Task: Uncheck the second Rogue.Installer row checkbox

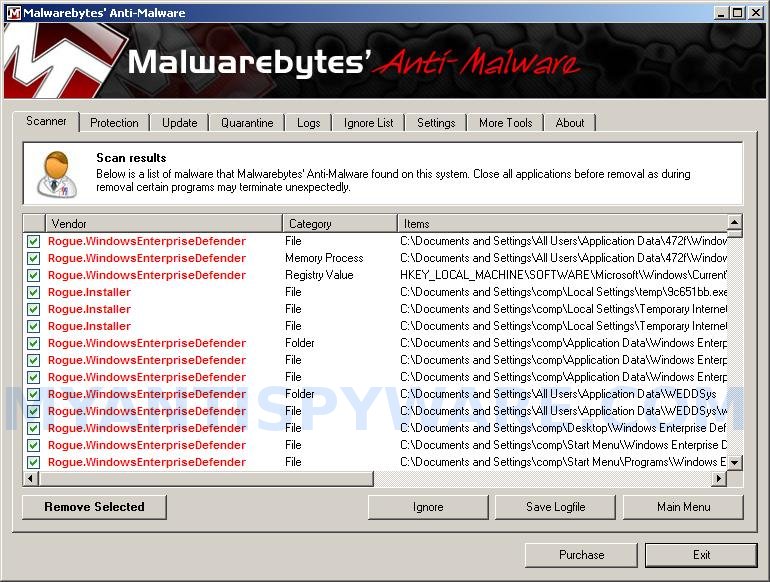Action: pyautogui.click(x=33, y=309)
